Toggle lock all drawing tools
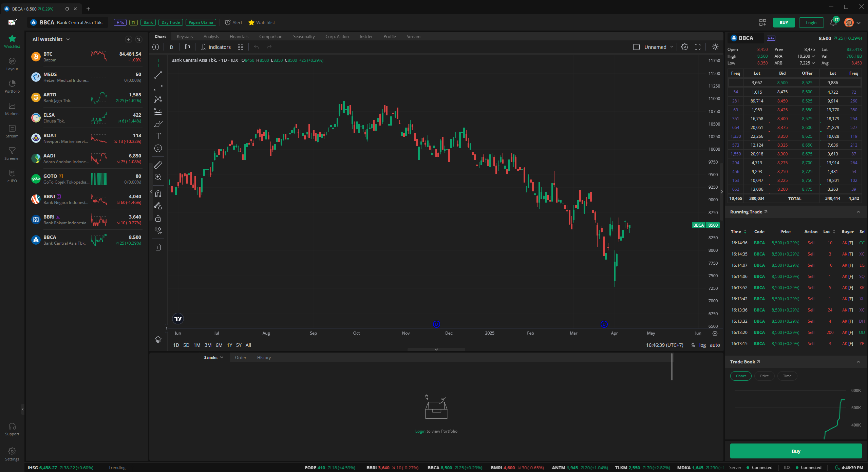Viewport: 868px width, 472px height. point(158,218)
